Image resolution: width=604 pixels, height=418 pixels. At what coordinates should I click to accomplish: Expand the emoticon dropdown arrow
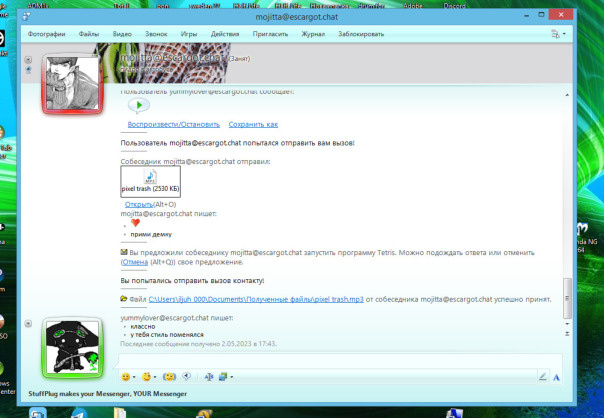click(x=134, y=377)
